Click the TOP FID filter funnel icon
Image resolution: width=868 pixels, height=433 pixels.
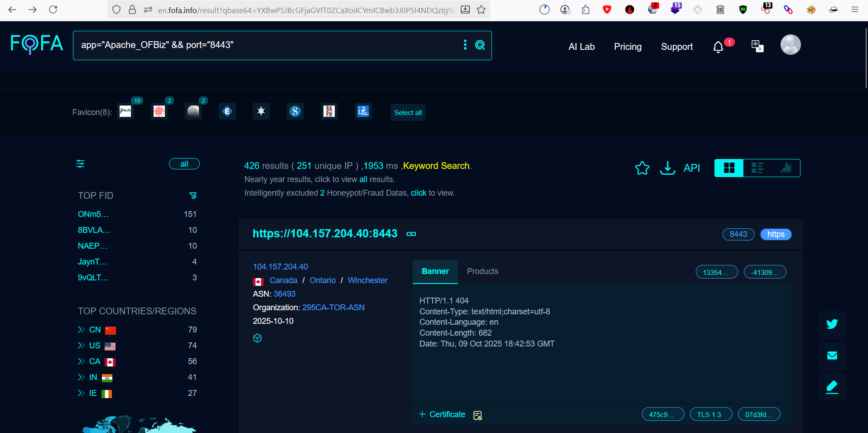(193, 196)
